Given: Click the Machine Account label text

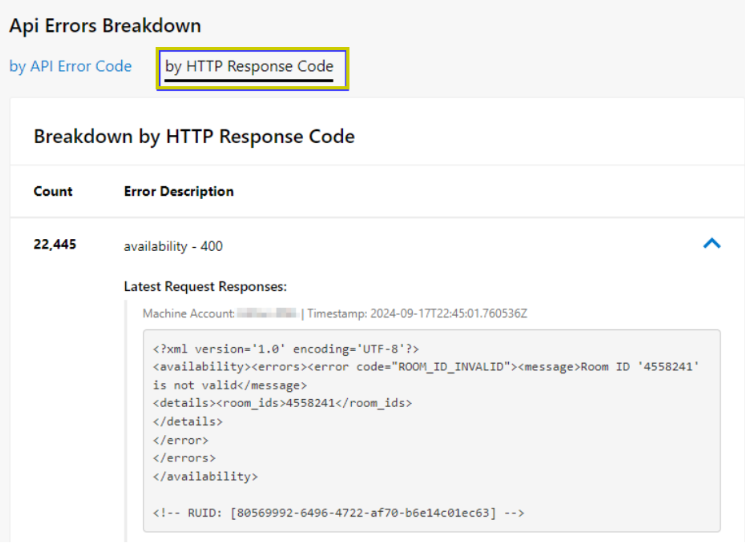Looking at the screenshot, I should point(188,313).
